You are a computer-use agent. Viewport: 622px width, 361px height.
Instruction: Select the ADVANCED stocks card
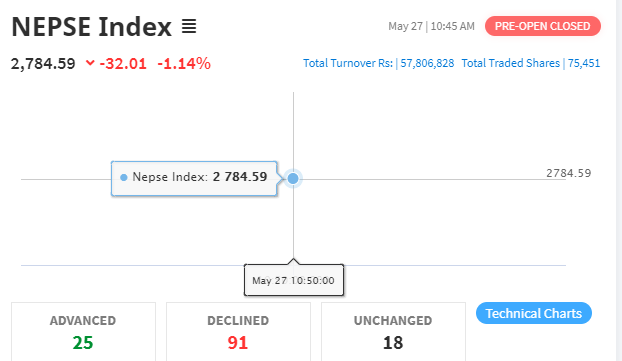coord(83,332)
